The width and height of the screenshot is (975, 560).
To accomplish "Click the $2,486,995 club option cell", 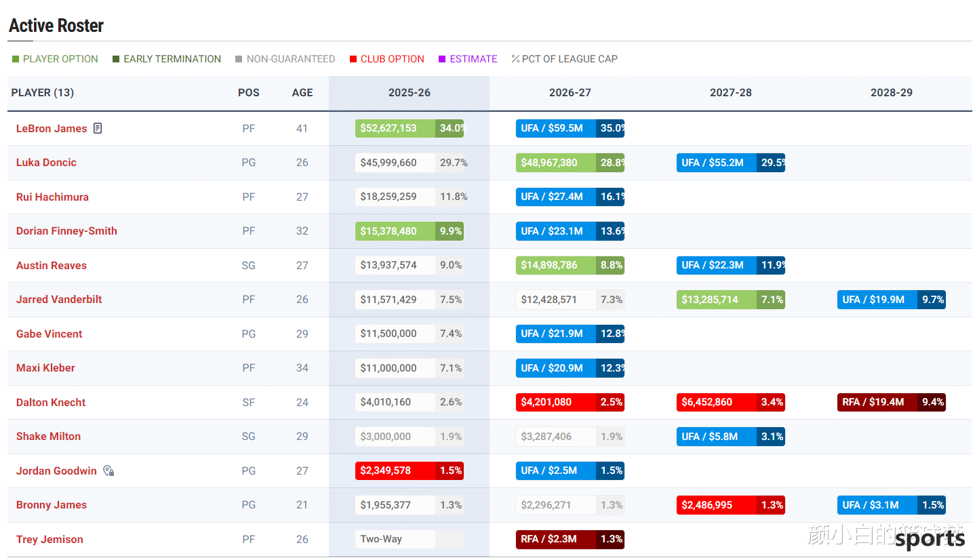I will point(731,505).
